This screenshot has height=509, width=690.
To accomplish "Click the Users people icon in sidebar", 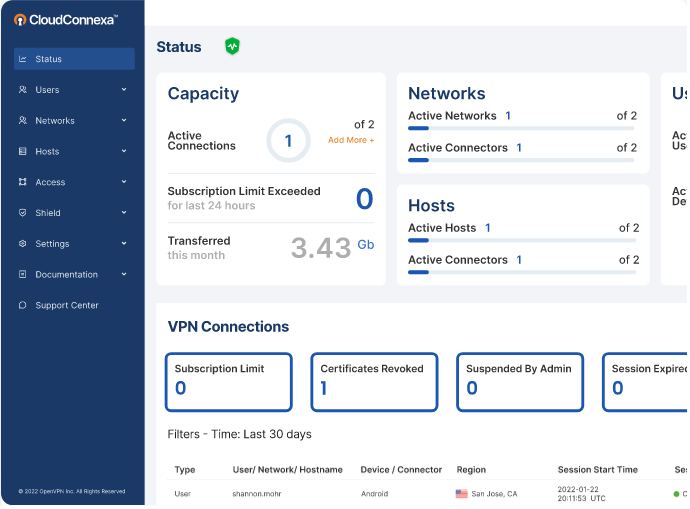I will pos(23,90).
